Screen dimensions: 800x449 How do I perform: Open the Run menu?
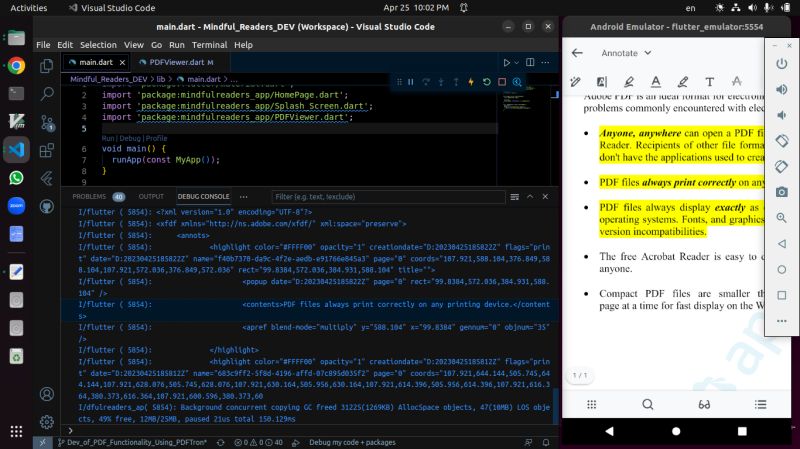[x=177, y=45]
